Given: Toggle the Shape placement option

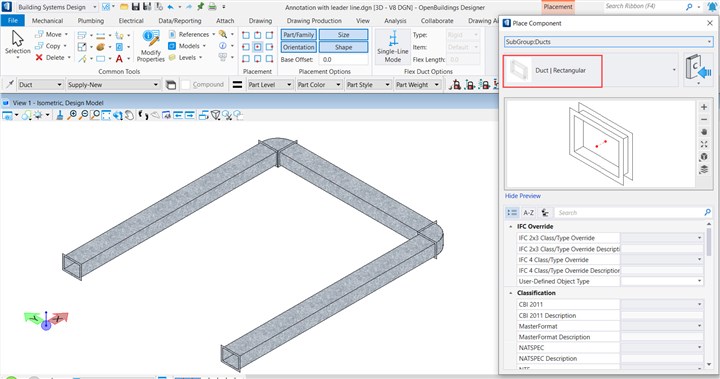Looking at the screenshot, I should click(343, 47).
